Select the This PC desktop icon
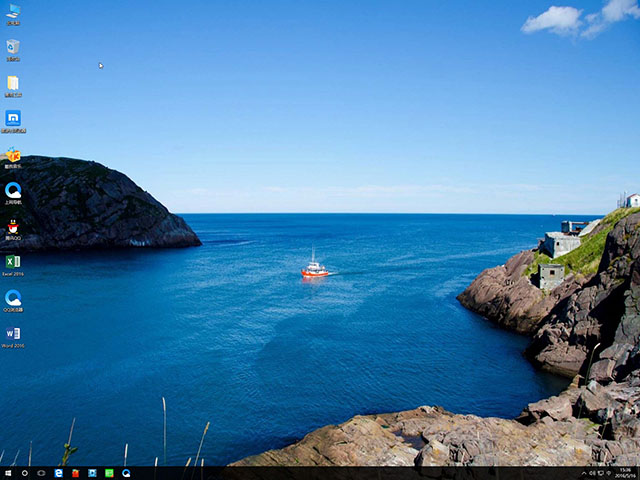 [x=13, y=12]
